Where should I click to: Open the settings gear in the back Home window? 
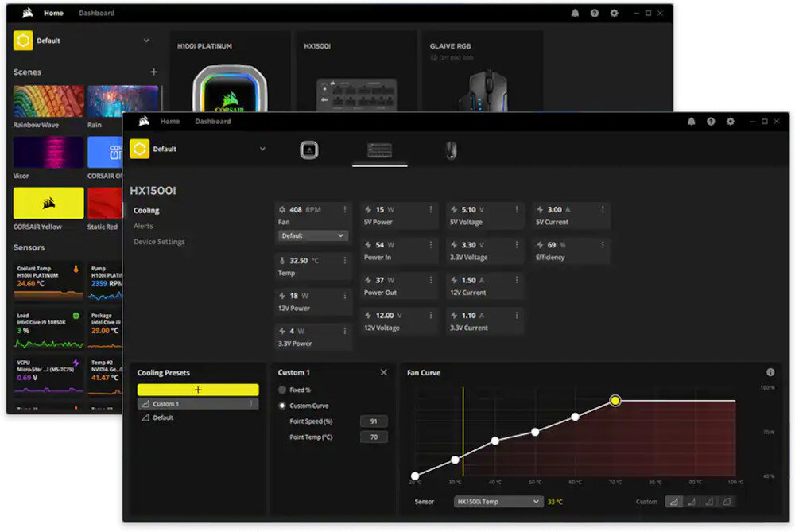614,14
